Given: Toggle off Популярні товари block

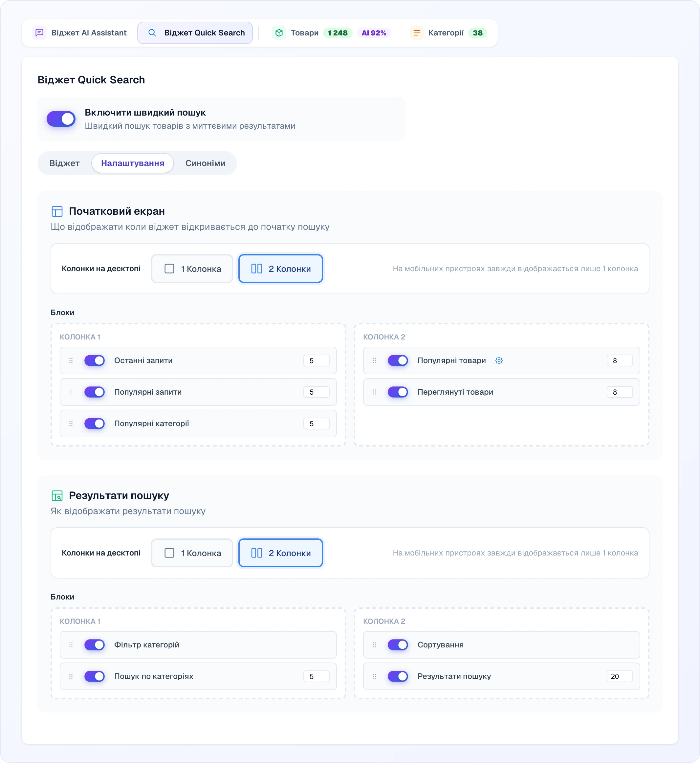Looking at the screenshot, I should [x=398, y=360].
